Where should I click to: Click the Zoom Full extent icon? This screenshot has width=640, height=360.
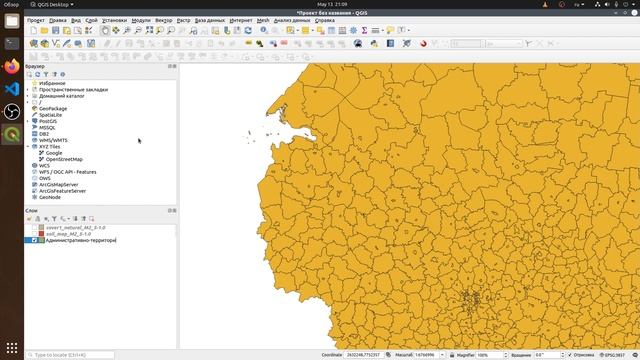(x=149, y=31)
